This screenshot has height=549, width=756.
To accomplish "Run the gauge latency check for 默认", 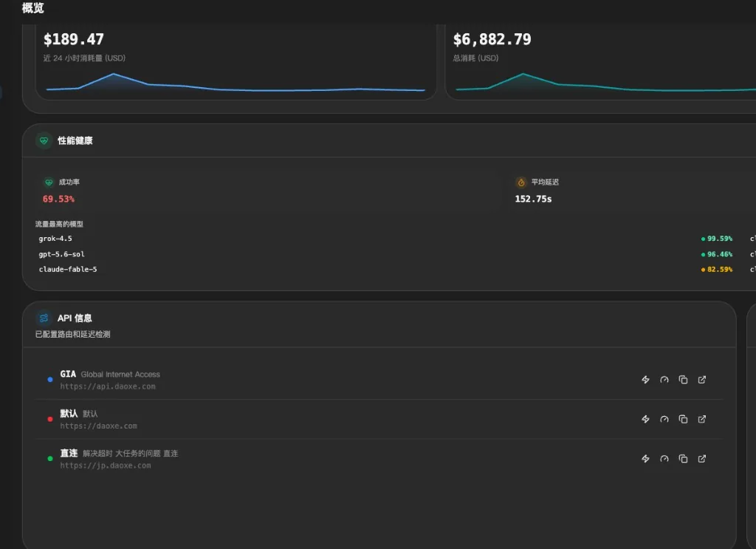I will (664, 419).
